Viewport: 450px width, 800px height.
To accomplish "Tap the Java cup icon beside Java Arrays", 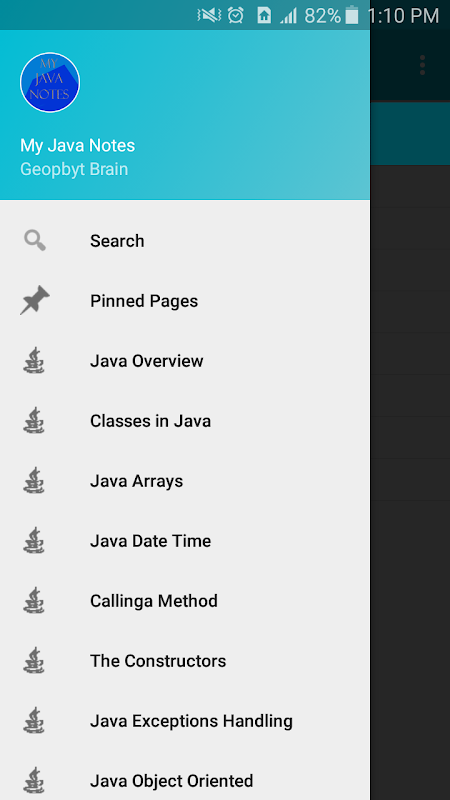I will pos(34,480).
